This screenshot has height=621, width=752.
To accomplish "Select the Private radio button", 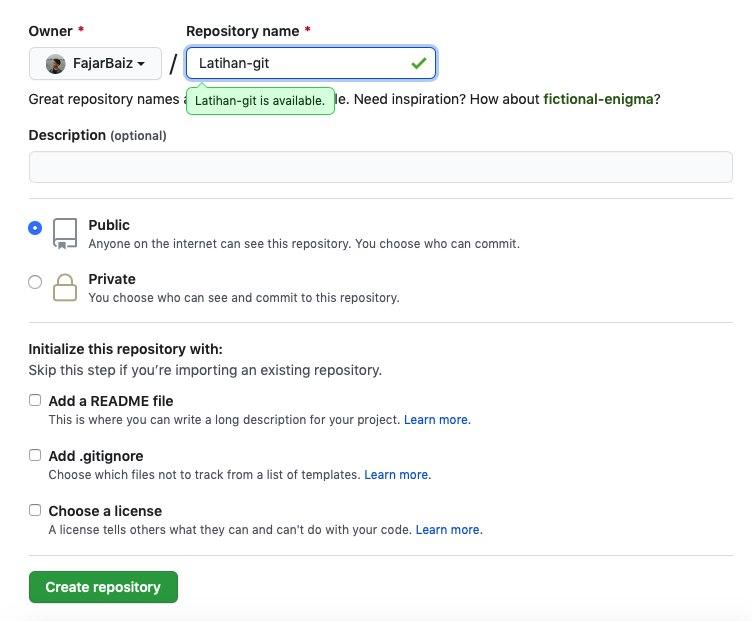I will pos(35,282).
